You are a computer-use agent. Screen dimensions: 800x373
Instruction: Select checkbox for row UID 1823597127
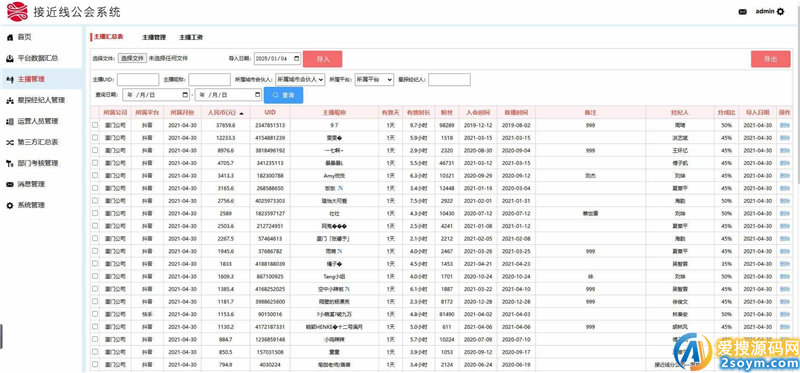tap(95, 213)
